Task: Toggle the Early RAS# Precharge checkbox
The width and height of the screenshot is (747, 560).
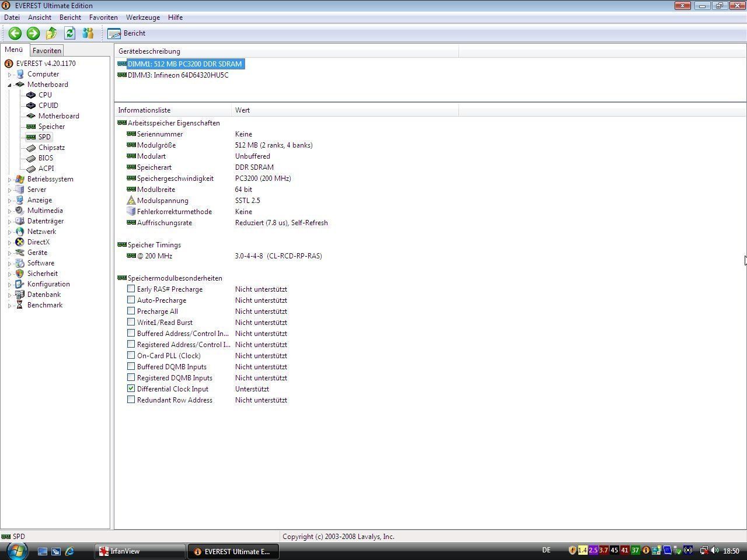Action: pos(131,289)
